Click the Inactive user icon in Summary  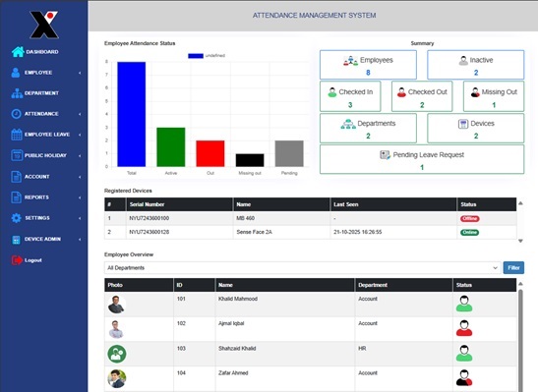(x=463, y=61)
